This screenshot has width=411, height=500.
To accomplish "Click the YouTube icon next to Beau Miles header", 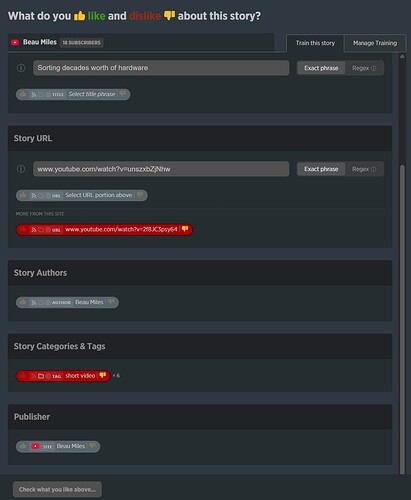I will [x=15, y=42].
